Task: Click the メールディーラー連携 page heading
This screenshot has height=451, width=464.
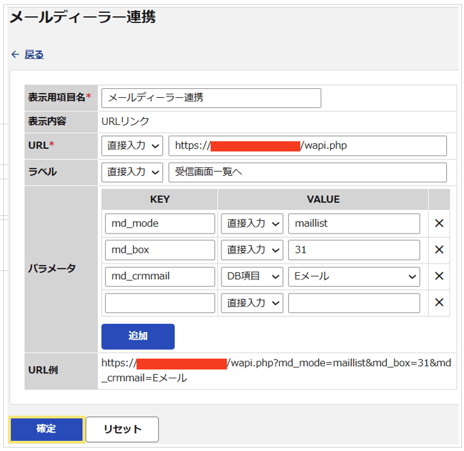Action: click(x=83, y=17)
